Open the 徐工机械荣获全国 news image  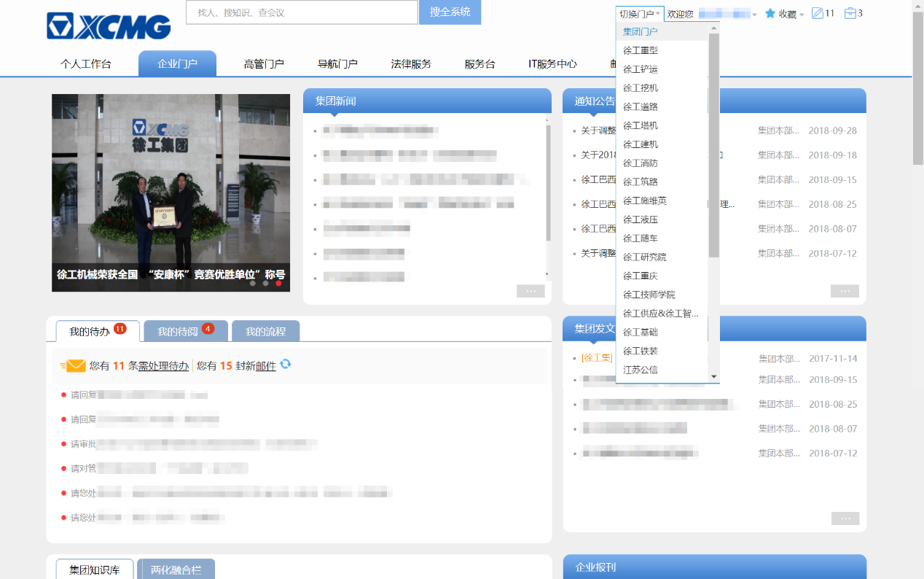point(171,193)
